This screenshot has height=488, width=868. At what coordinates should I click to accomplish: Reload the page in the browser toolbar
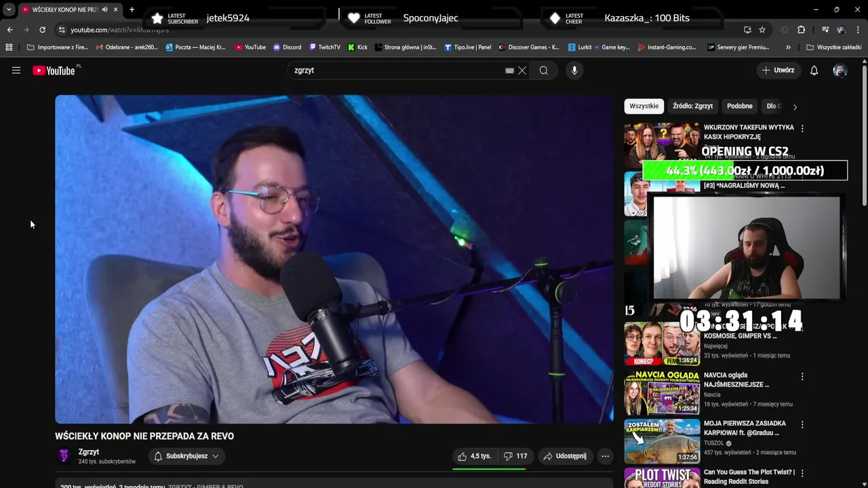pos(42,30)
